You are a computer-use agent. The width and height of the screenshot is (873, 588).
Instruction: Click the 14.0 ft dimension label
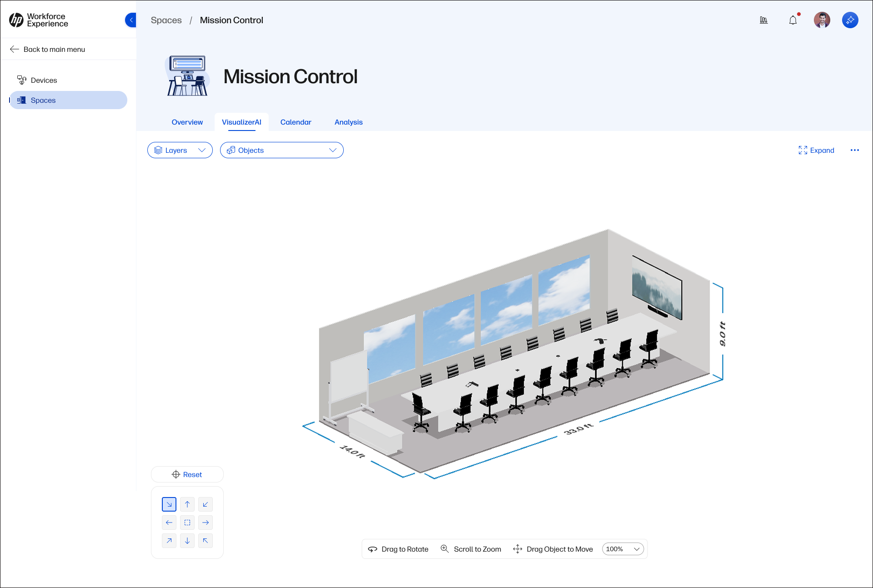pyautogui.click(x=352, y=452)
